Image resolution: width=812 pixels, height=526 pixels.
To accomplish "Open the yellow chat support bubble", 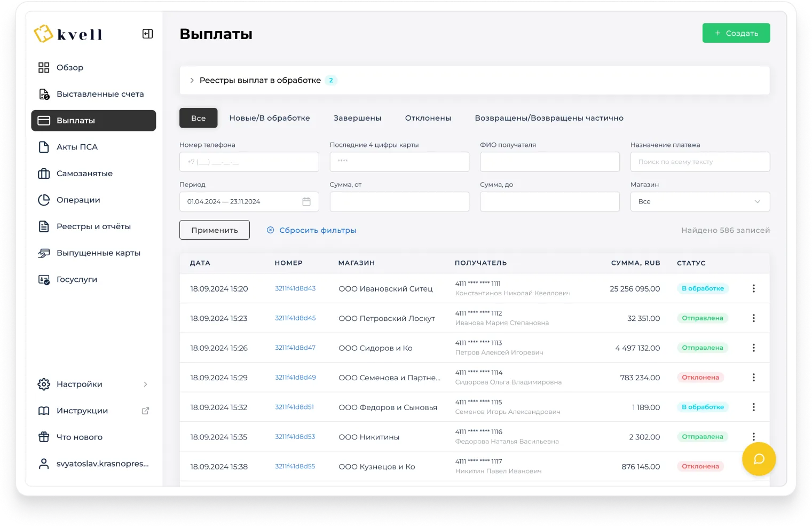I will pyautogui.click(x=759, y=459).
